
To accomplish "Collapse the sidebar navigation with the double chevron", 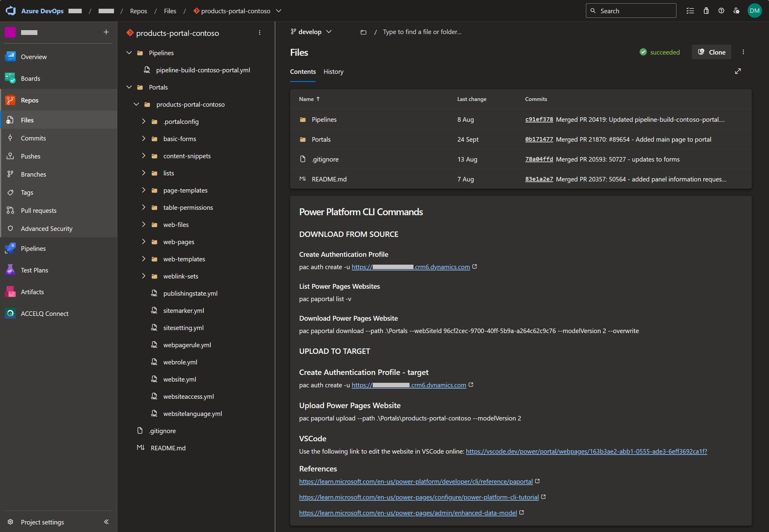I will click(106, 522).
